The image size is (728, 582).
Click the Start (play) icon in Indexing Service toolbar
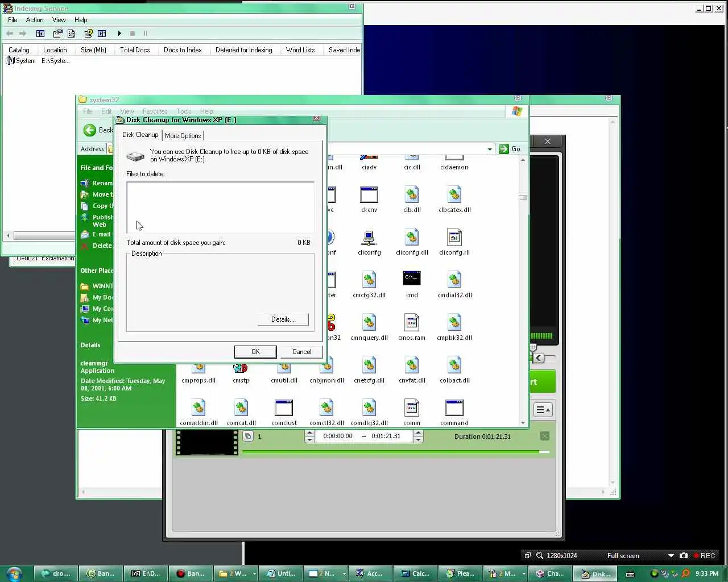(x=119, y=34)
